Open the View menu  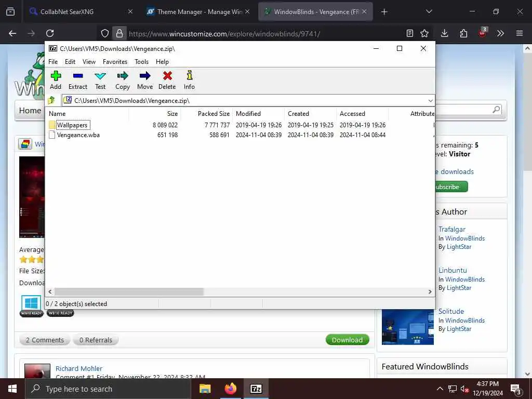(89, 62)
